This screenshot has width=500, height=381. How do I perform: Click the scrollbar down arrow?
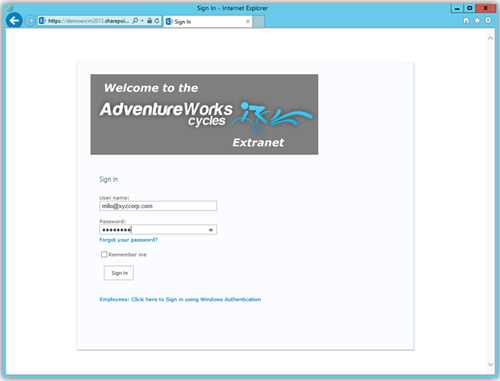[490, 364]
